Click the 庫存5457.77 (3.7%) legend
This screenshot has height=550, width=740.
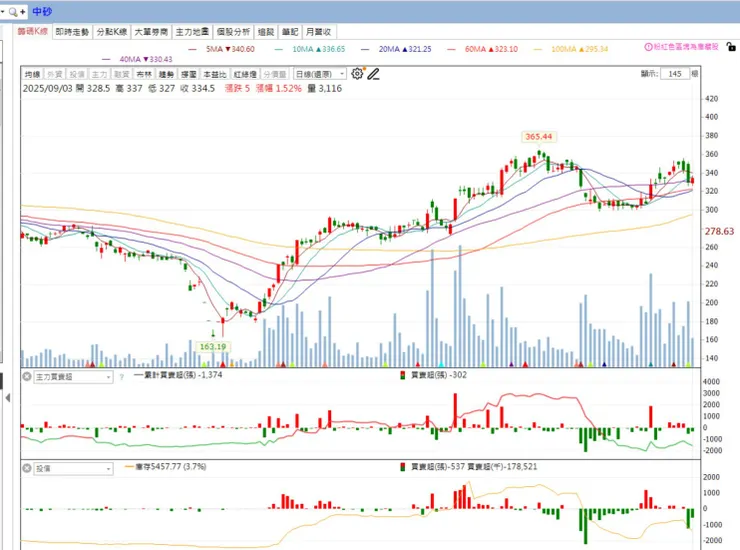coord(165,466)
